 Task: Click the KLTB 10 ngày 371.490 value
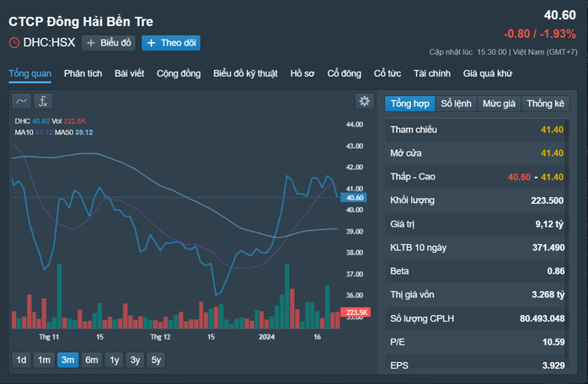548,248
